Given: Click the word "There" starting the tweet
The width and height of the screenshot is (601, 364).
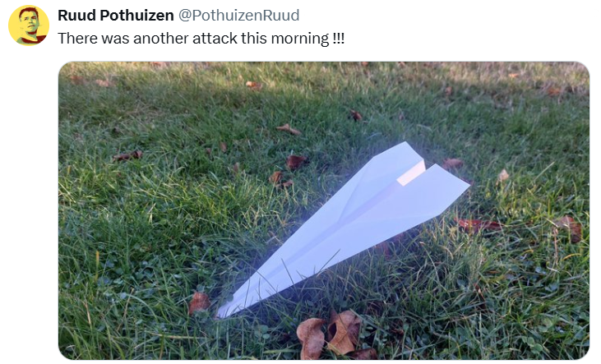Looking at the screenshot, I should coord(78,39).
